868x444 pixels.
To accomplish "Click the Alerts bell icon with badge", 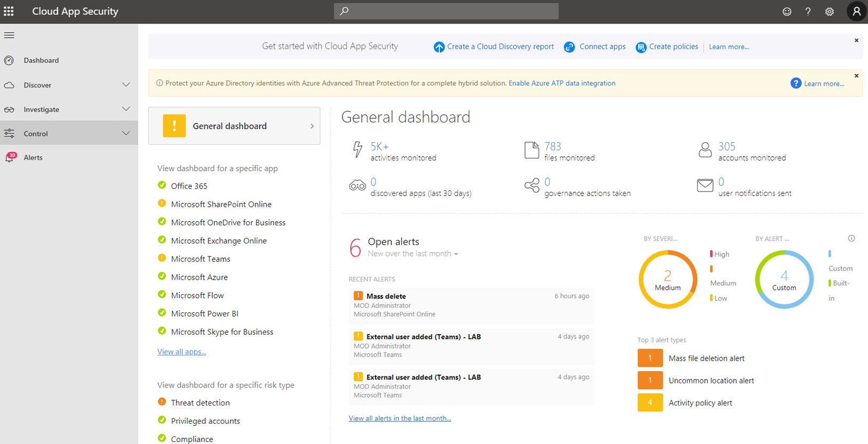I will 11,157.
